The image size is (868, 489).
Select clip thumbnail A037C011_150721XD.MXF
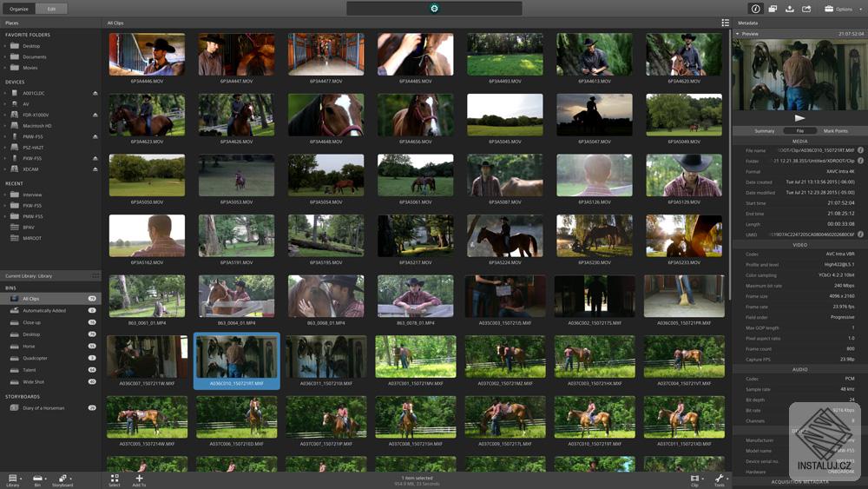pyautogui.click(x=684, y=417)
